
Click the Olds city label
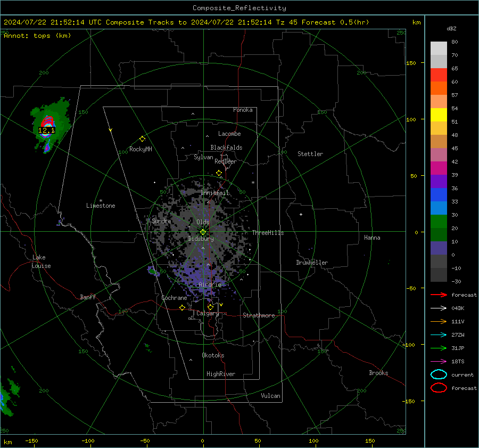click(203, 222)
